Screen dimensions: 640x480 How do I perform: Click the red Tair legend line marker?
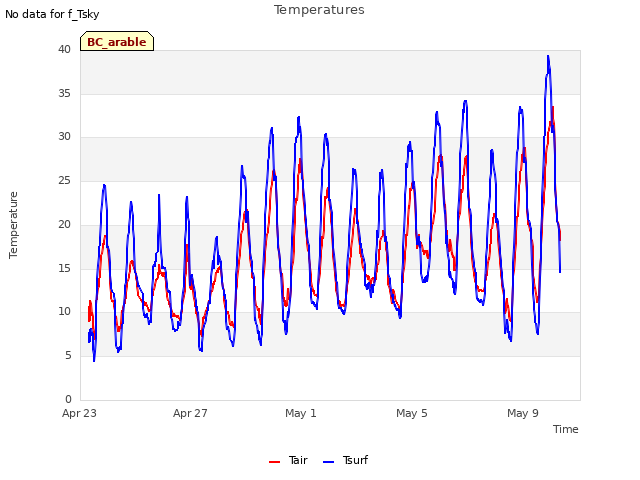(x=274, y=462)
